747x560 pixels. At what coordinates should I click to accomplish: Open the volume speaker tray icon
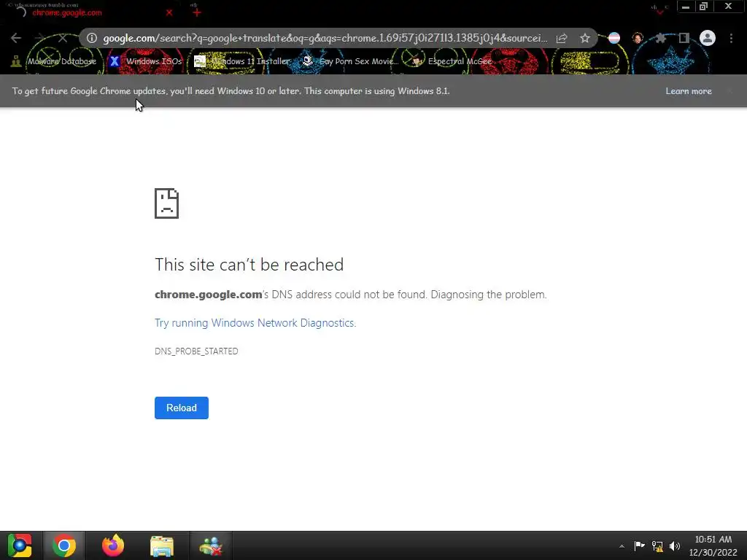pos(675,546)
